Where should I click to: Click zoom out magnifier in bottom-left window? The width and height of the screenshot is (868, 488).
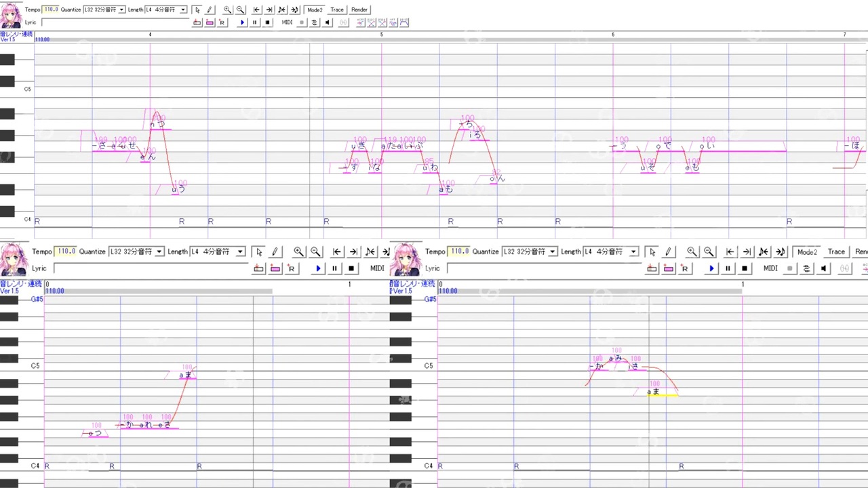tap(315, 251)
